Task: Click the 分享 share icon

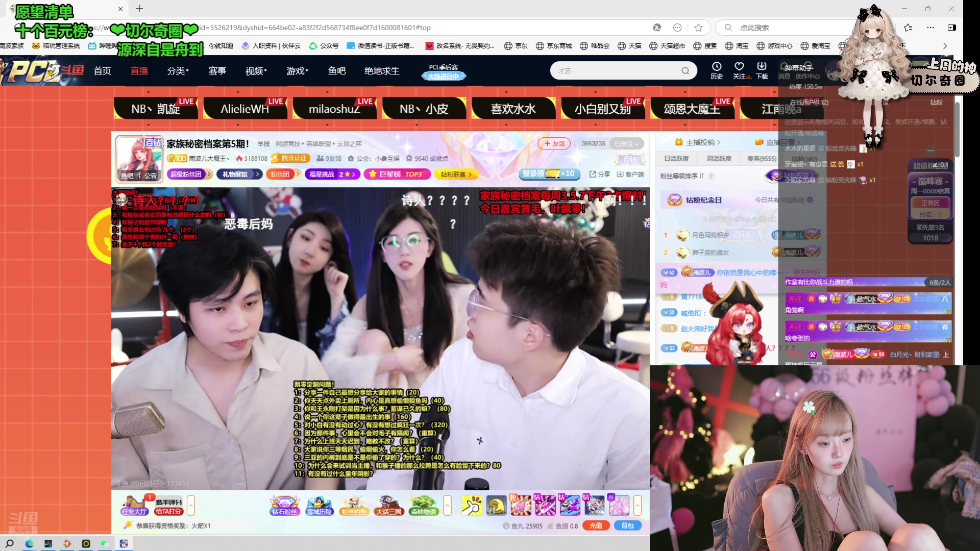Action: click(600, 174)
